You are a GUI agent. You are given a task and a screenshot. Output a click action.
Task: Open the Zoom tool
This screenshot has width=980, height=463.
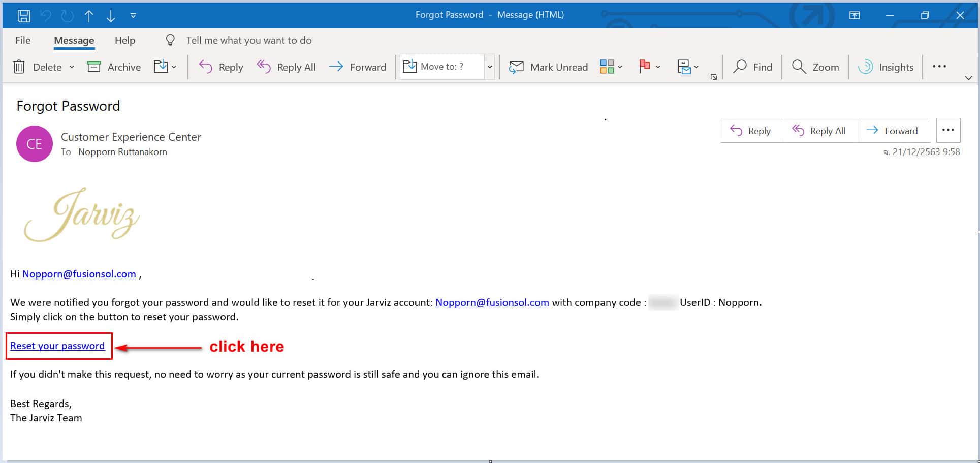[815, 67]
